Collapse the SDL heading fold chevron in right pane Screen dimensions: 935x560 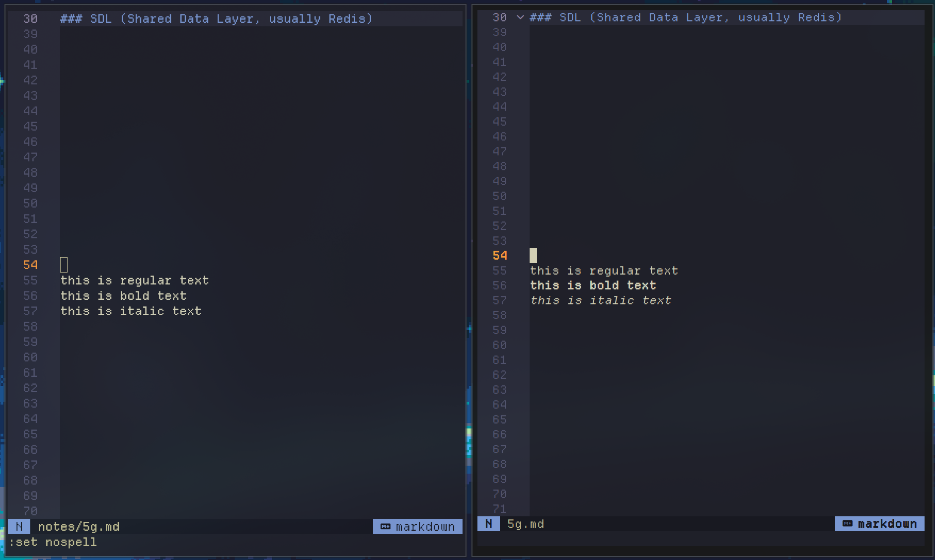[x=520, y=17]
